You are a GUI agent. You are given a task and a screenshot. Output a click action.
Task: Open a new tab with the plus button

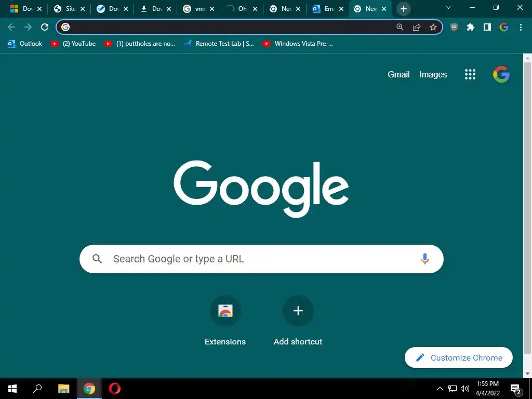coord(403,9)
